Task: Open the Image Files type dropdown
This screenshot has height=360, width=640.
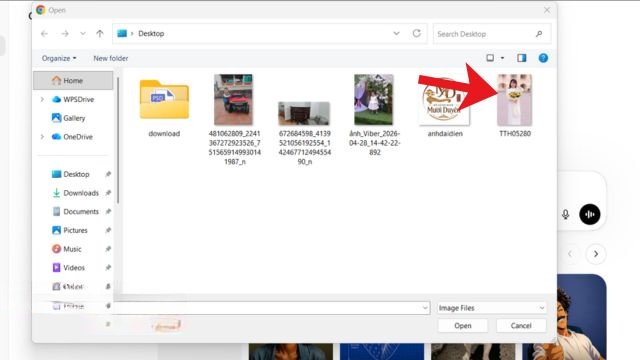Action: coord(492,308)
